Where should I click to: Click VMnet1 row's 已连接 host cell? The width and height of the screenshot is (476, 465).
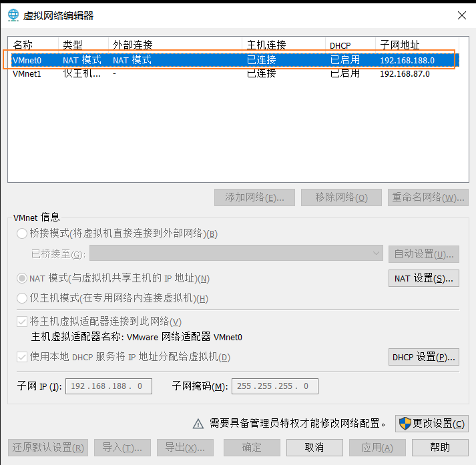[x=262, y=73]
